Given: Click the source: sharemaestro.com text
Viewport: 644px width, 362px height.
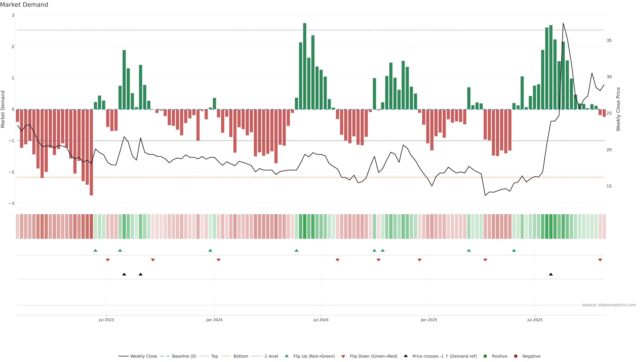Looking at the screenshot, I should point(609,305).
